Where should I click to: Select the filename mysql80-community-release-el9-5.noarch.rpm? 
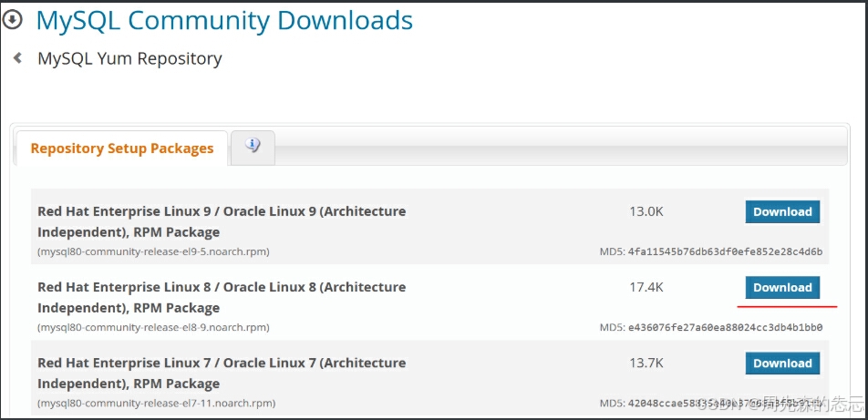(153, 251)
